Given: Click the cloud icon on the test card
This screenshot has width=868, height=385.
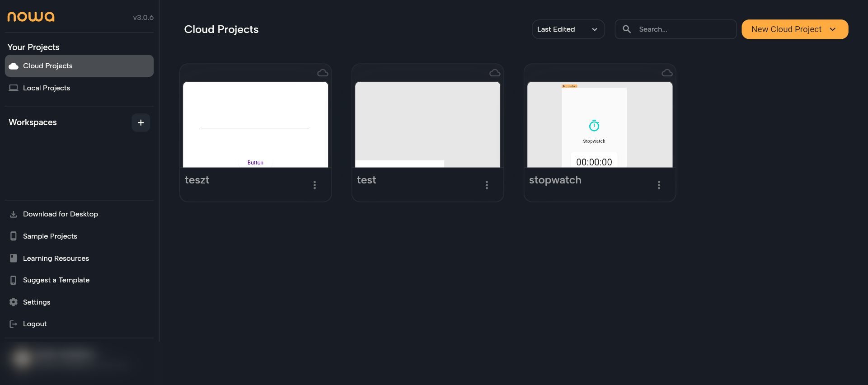Looking at the screenshot, I should point(495,73).
